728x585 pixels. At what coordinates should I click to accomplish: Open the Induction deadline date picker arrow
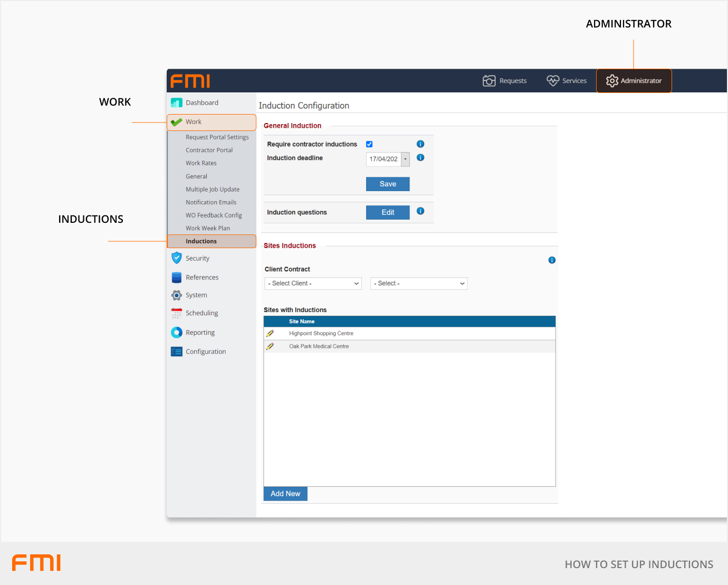point(405,159)
